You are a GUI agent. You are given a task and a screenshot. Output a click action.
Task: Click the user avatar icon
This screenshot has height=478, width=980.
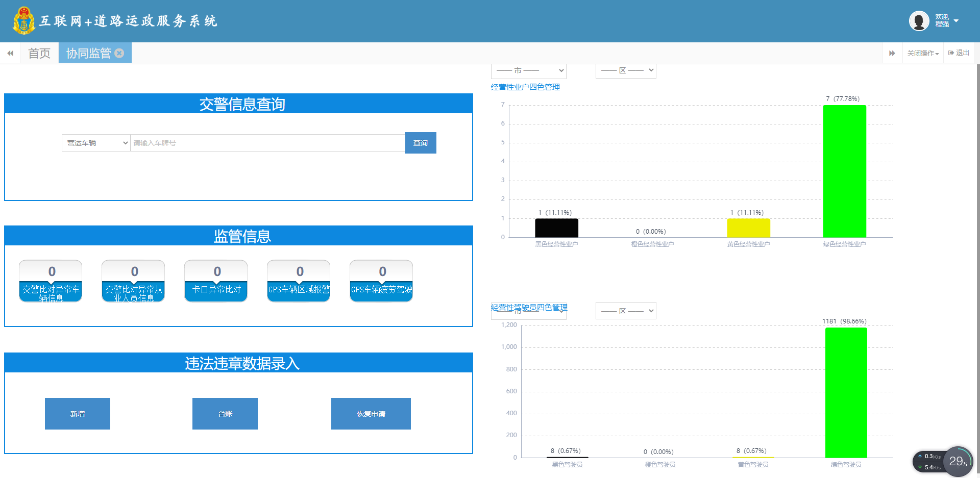coord(919,21)
